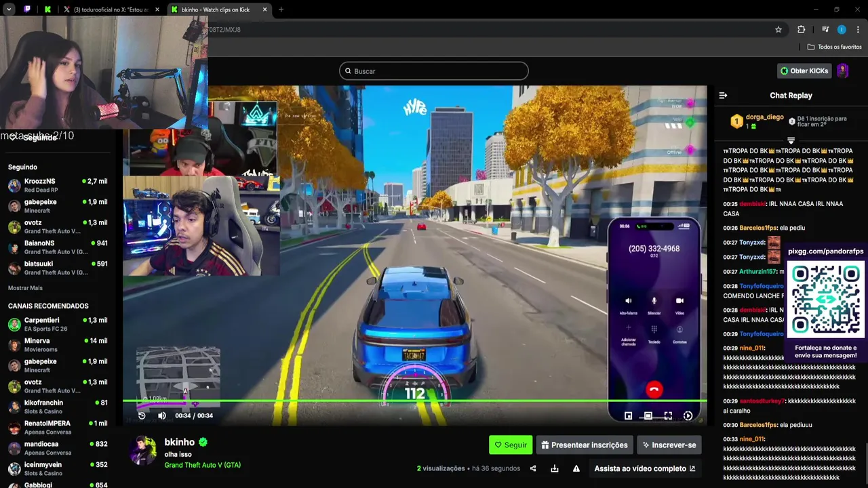Open browser extensions puzzle icon
868x488 pixels.
coord(802,29)
